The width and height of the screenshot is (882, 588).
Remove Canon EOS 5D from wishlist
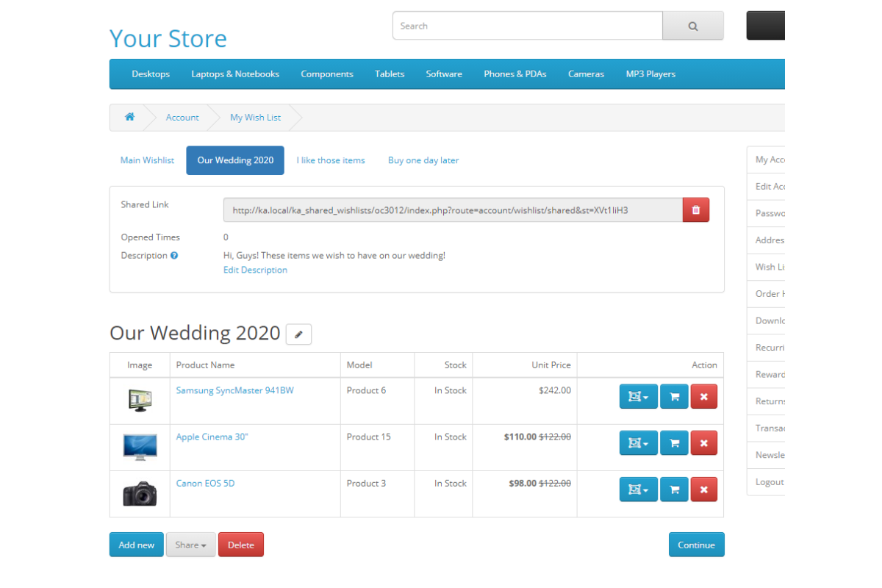(703, 490)
